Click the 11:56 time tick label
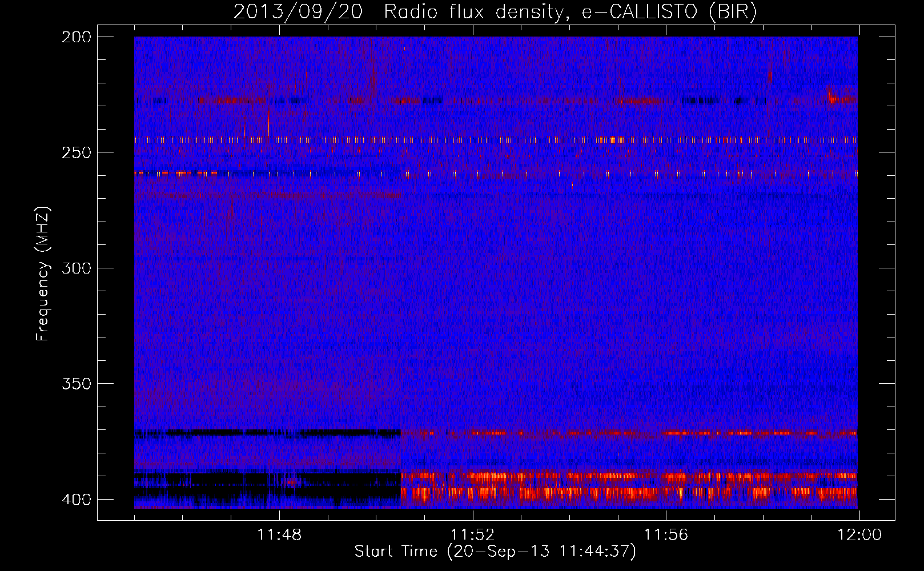Viewport: 924px width, 571px height. [x=666, y=535]
